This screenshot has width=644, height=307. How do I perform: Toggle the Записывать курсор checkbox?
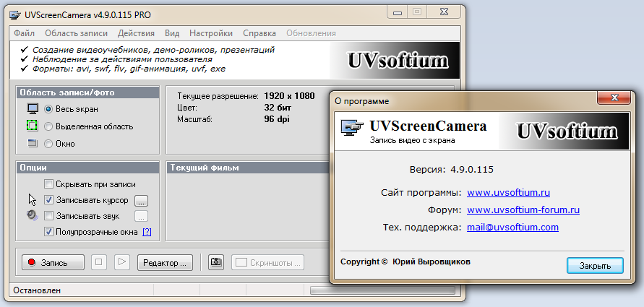pos(48,200)
